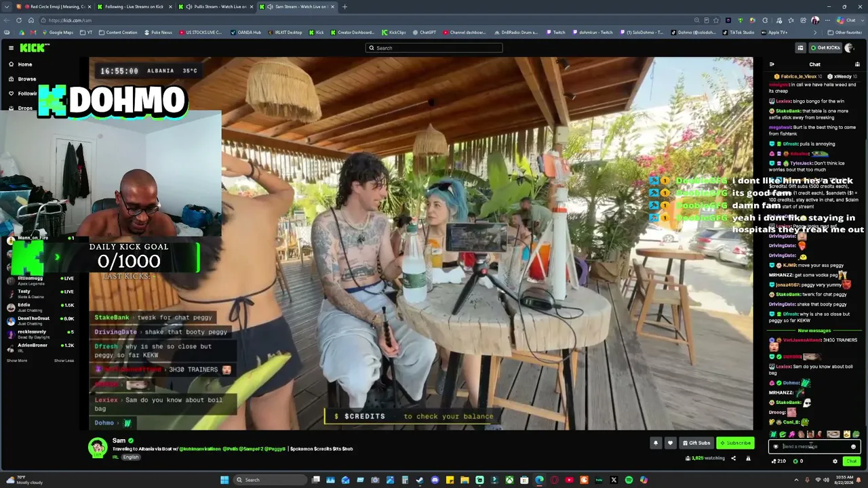The height and width of the screenshot is (488, 868).
Task: Open Discord from the taskbar
Action: coord(435,480)
